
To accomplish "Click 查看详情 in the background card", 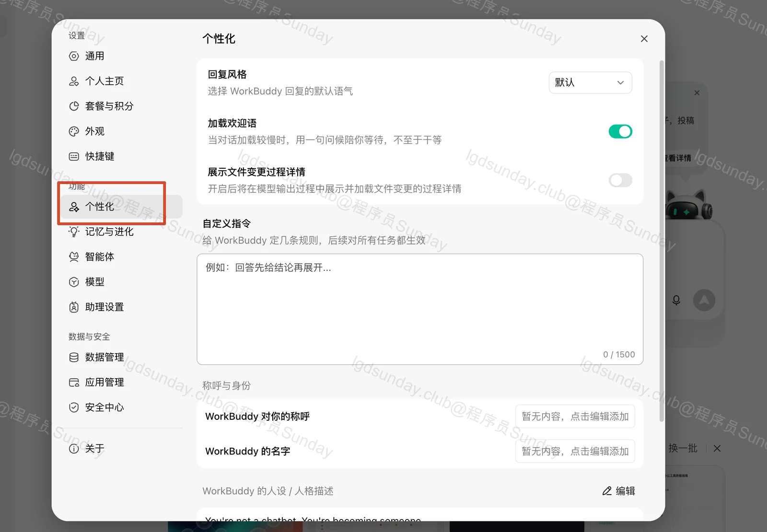I will [x=677, y=158].
